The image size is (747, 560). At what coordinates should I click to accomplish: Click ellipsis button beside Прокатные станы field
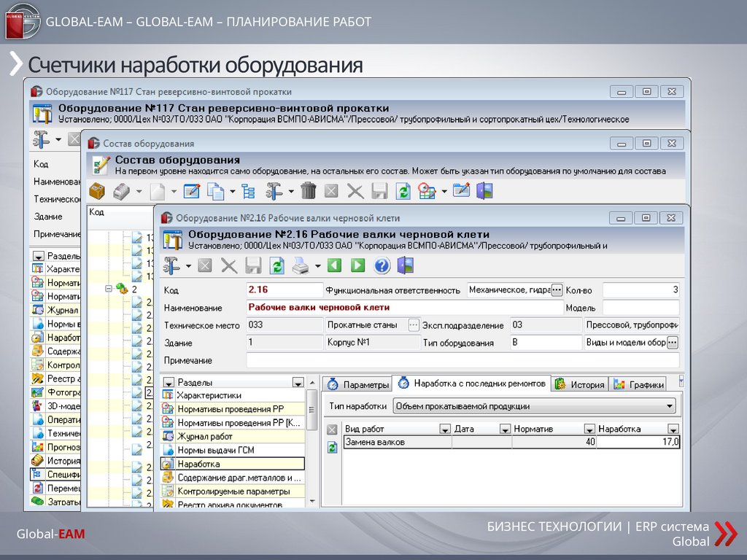pyautogui.click(x=414, y=325)
